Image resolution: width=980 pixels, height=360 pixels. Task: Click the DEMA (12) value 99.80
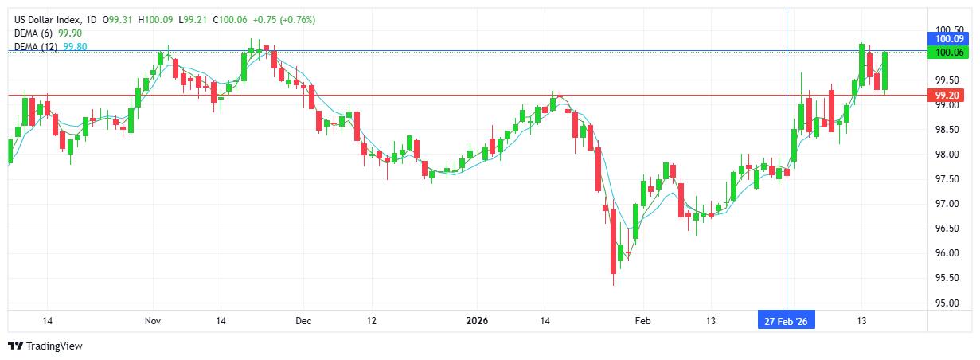pos(76,47)
